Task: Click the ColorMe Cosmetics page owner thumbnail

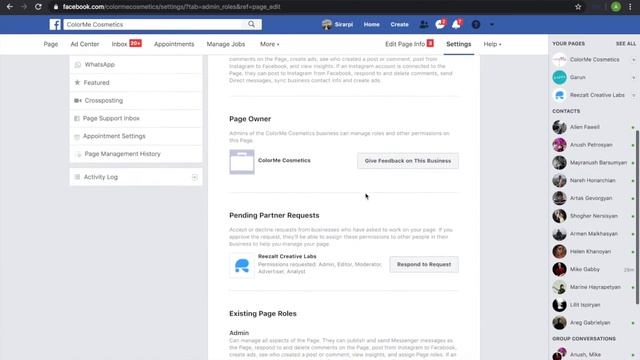Action: pyautogui.click(x=242, y=162)
